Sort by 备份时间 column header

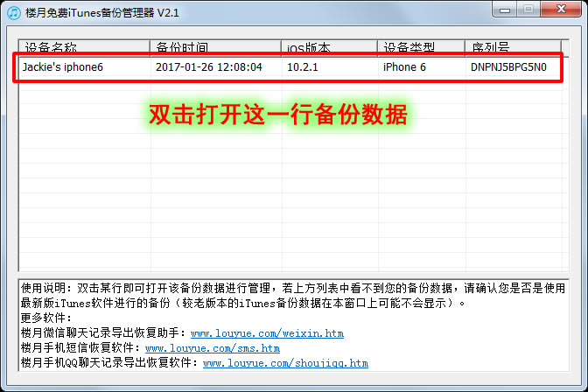point(215,48)
